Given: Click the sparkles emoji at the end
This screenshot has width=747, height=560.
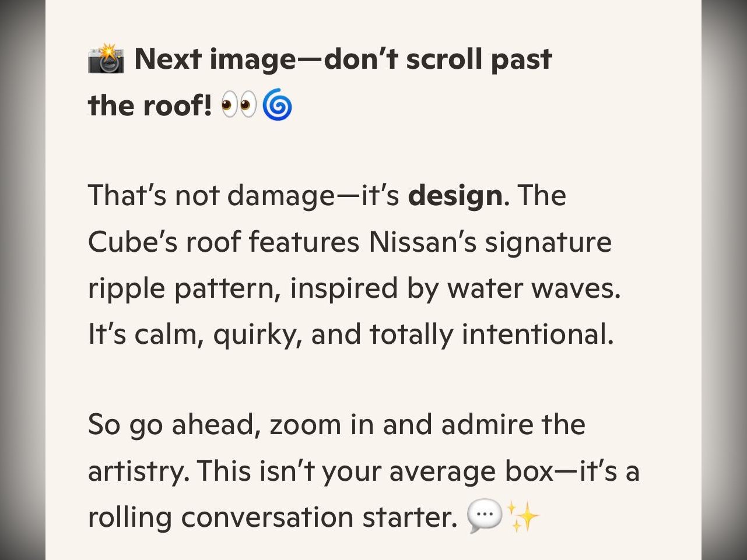Looking at the screenshot, I should pyautogui.click(x=523, y=516).
